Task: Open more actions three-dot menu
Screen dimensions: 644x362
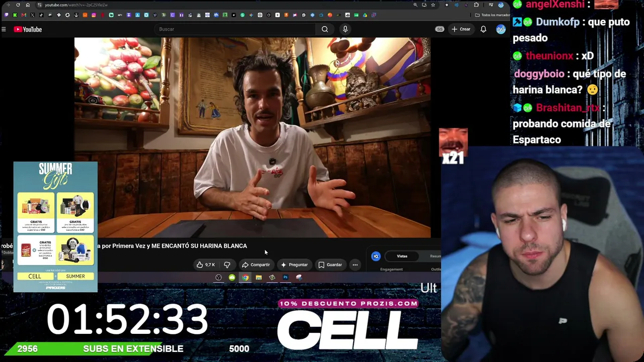Action: click(355, 265)
